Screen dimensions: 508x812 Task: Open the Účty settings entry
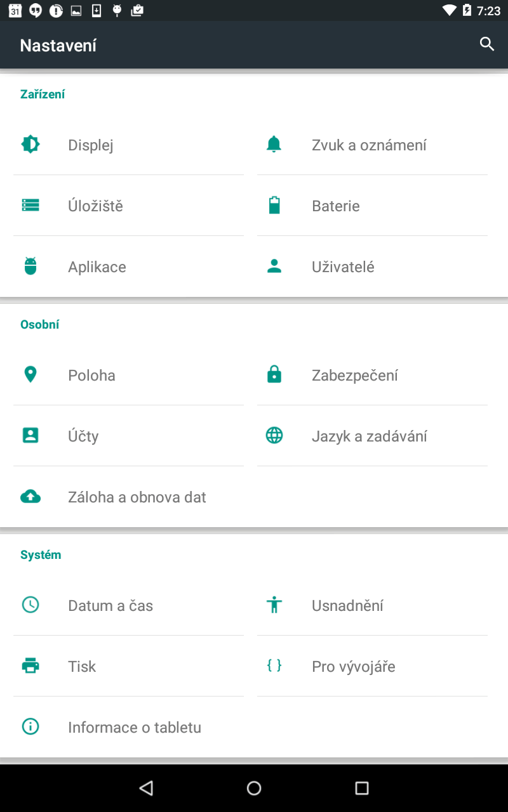click(x=129, y=436)
